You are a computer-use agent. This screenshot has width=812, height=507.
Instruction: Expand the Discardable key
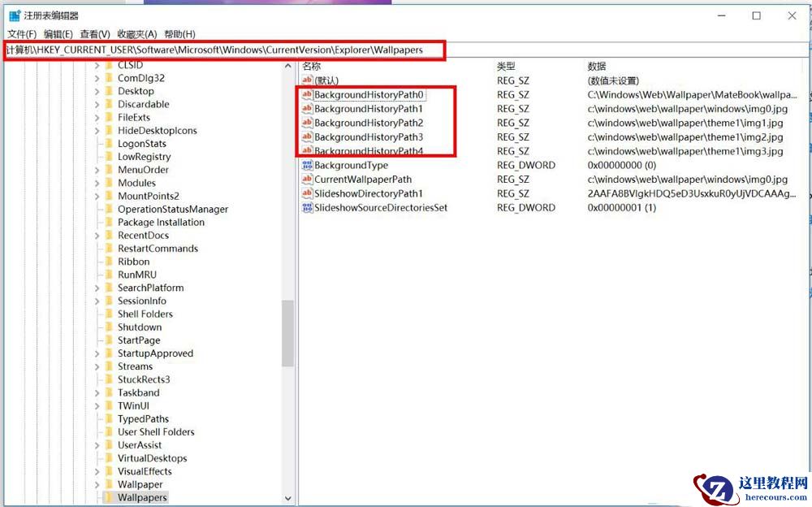(x=97, y=104)
